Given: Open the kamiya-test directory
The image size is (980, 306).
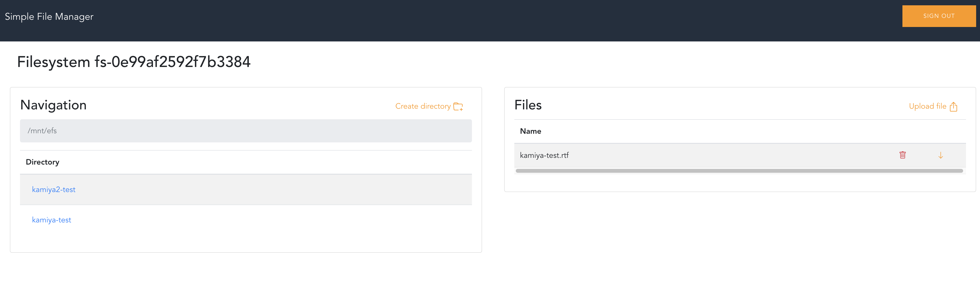Looking at the screenshot, I should [52, 220].
